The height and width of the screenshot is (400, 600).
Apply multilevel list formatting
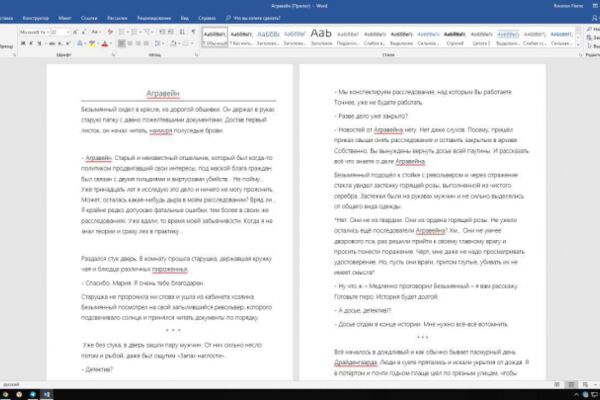click(147, 32)
